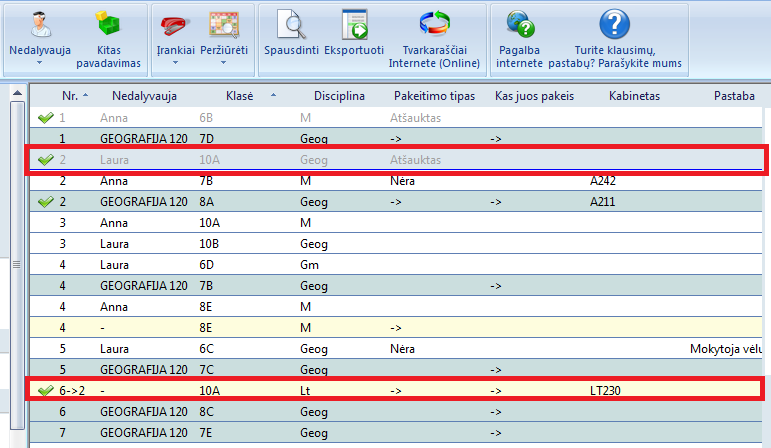Click the left panel vertical scrollbar
The width and height of the screenshot is (771, 448).
(15, 264)
